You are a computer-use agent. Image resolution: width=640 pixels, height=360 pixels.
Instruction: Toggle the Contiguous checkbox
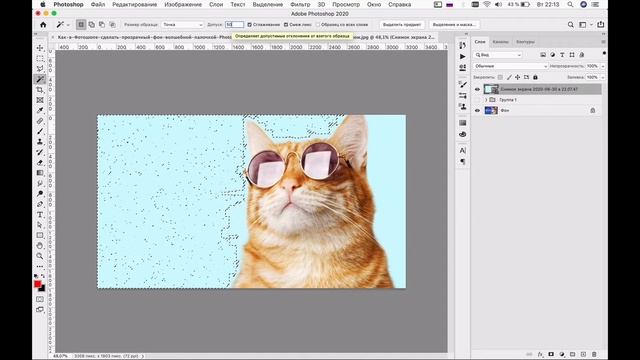(x=286, y=24)
